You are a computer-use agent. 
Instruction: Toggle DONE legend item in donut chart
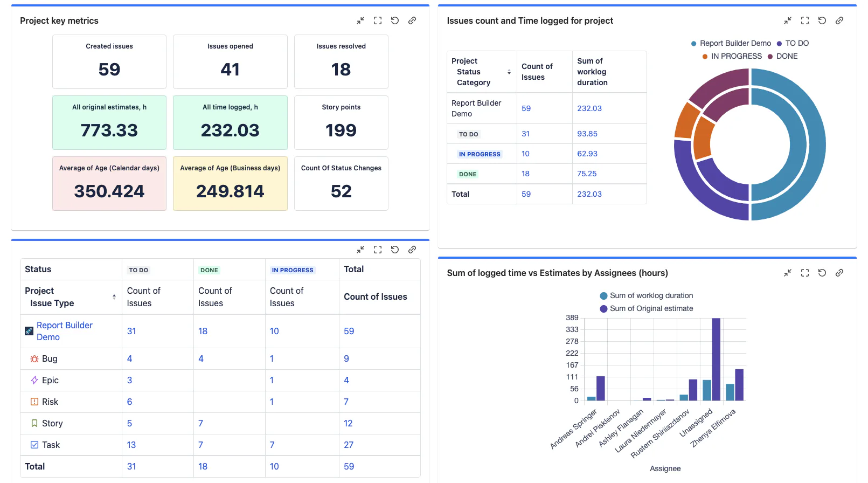point(783,56)
